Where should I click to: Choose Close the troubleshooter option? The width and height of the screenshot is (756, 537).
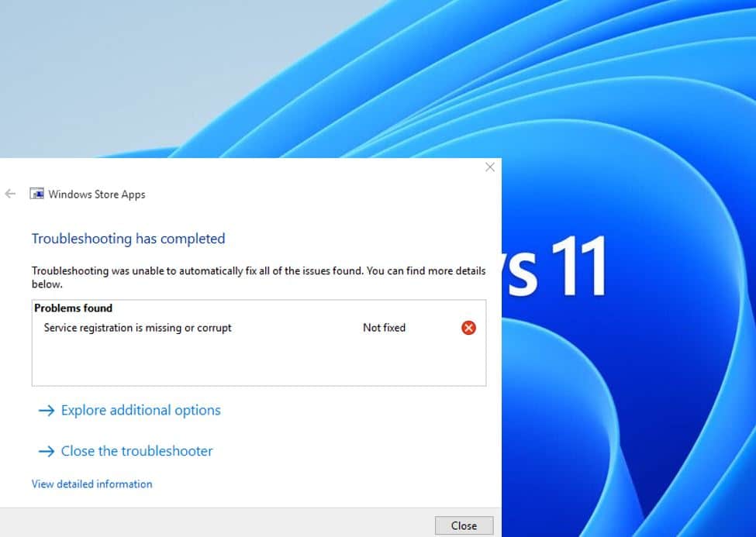click(x=126, y=451)
